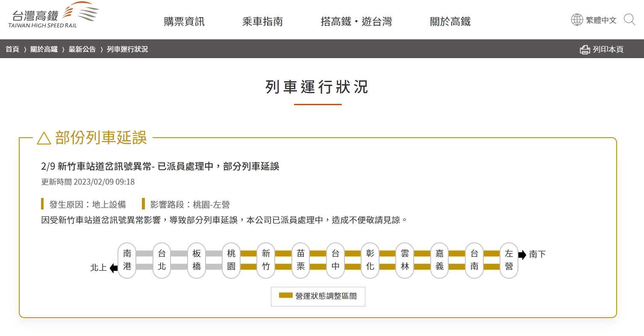Click the 最新公告 breadcrumb link

pyautogui.click(x=82, y=49)
